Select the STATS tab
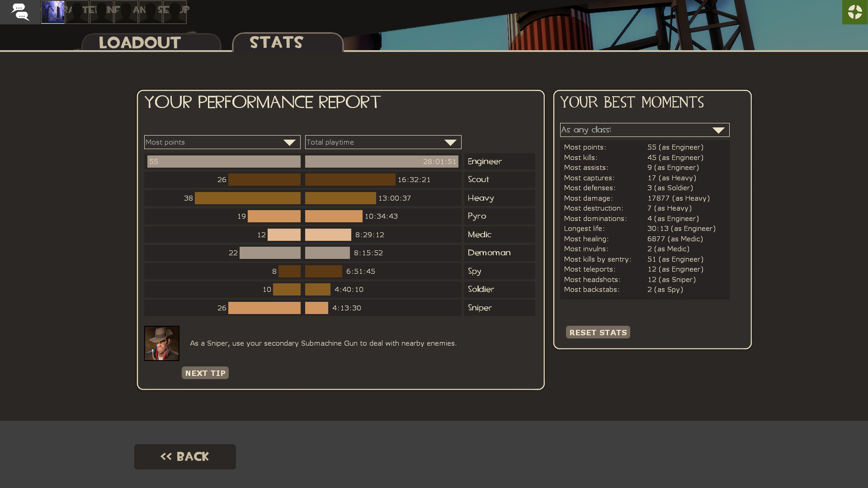This screenshot has height=488, width=868. point(276,42)
